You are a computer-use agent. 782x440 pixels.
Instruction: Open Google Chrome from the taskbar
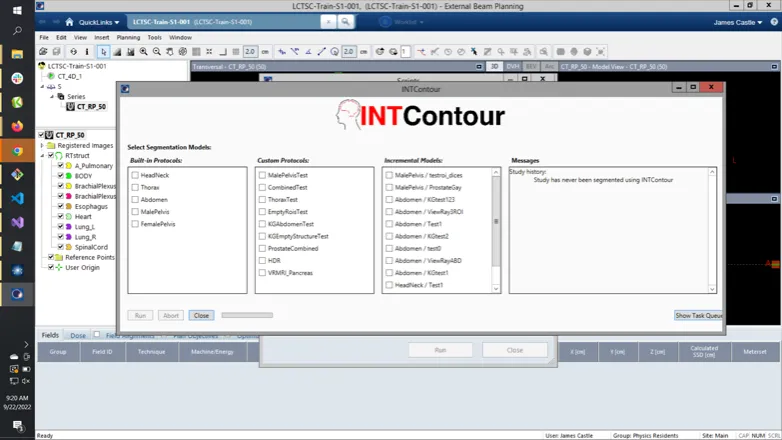17,151
